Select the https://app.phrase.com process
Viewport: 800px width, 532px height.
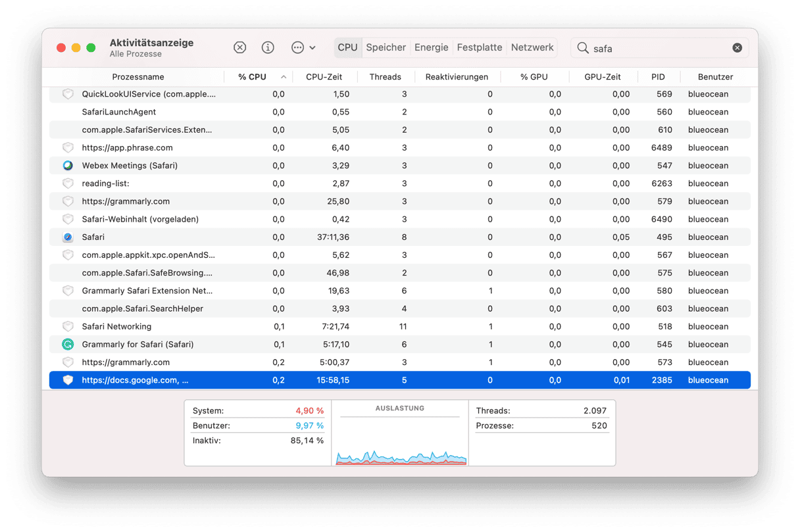pyautogui.click(x=127, y=148)
